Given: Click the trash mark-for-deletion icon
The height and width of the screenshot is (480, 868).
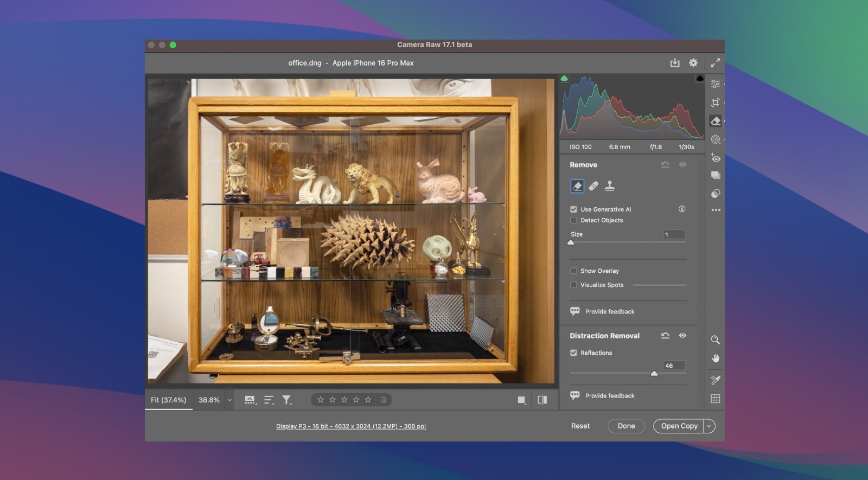Looking at the screenshot, I should click(384, 400).
